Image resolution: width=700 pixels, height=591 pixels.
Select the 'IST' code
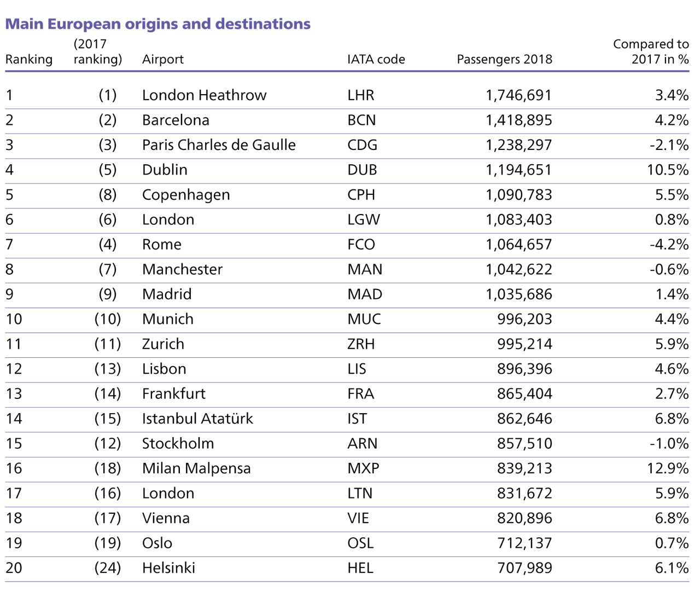[x=357, y=419]
